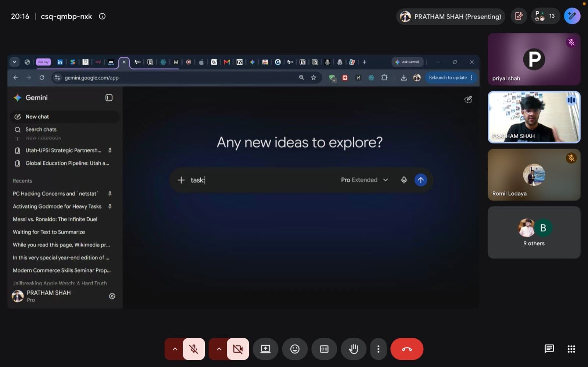The width and height of the screenshot is (588, 367).
Task: Collapse the Gemini sidebar menu
Action: (109, 97)
